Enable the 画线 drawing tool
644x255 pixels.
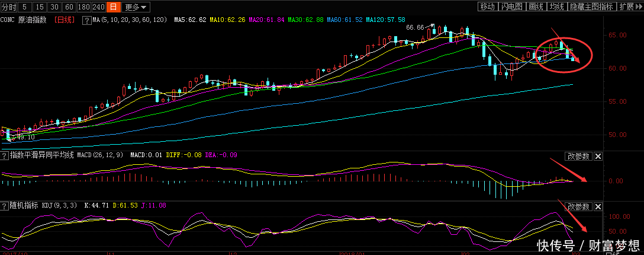point(536,7)
